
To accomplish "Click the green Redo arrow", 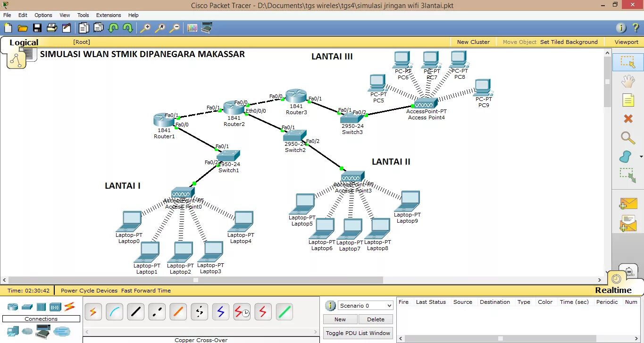I will [128, 28].
